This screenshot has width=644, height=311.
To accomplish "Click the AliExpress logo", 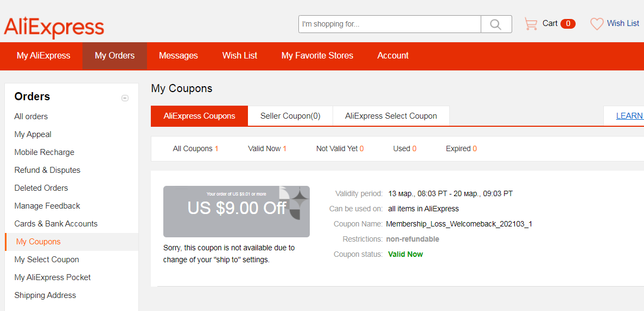I will [54, 28].
